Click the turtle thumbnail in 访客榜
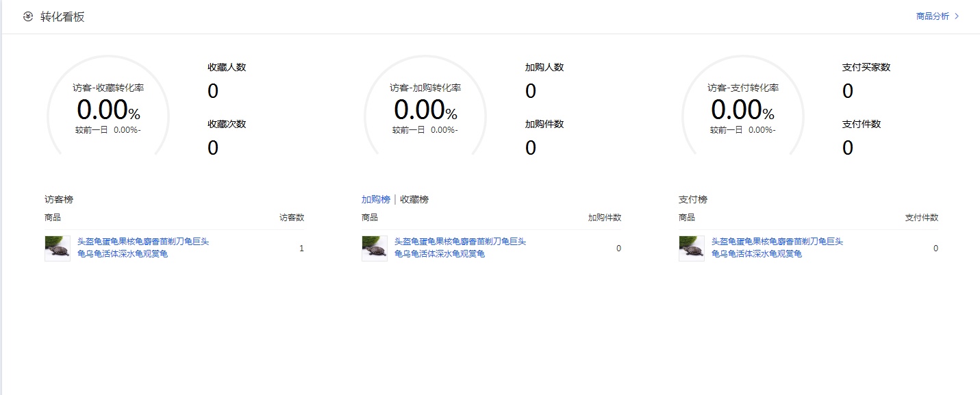This screenshot has width=980, height=395. (58, 249)
